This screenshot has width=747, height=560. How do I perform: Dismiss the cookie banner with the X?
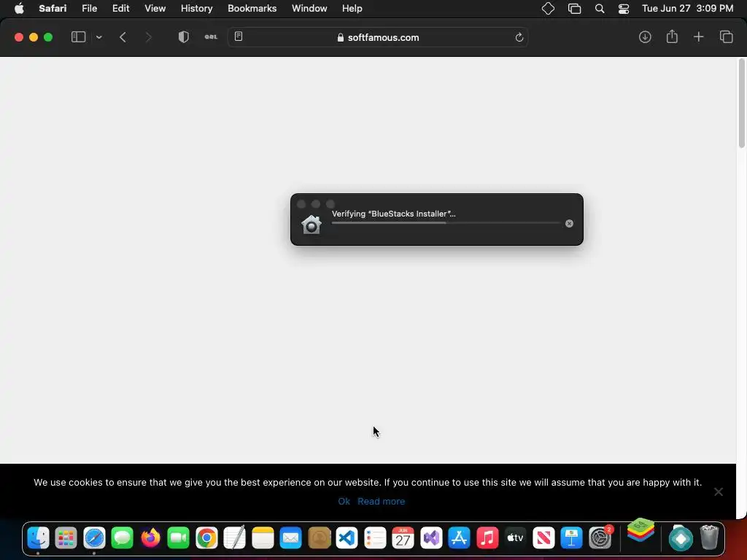(x=719, y=491)
